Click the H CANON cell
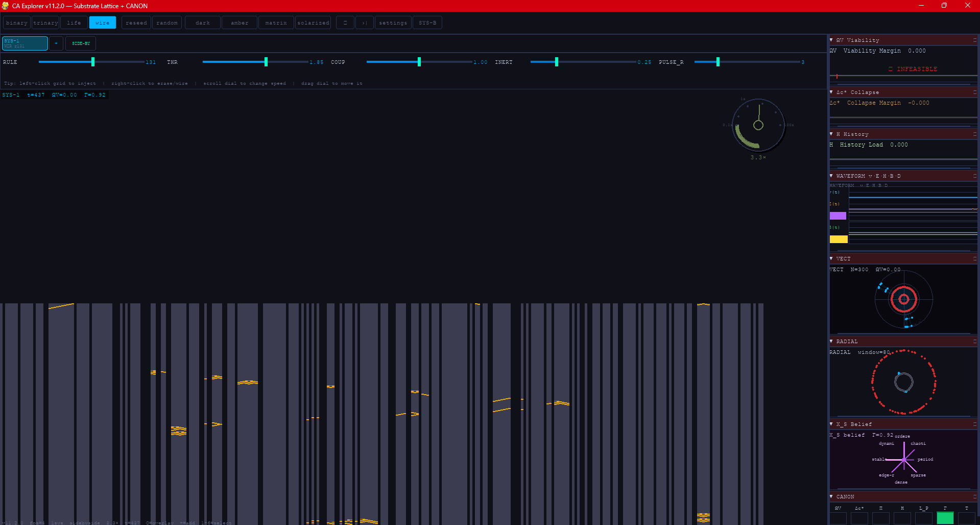980x525 pixels. click(902, 518)
